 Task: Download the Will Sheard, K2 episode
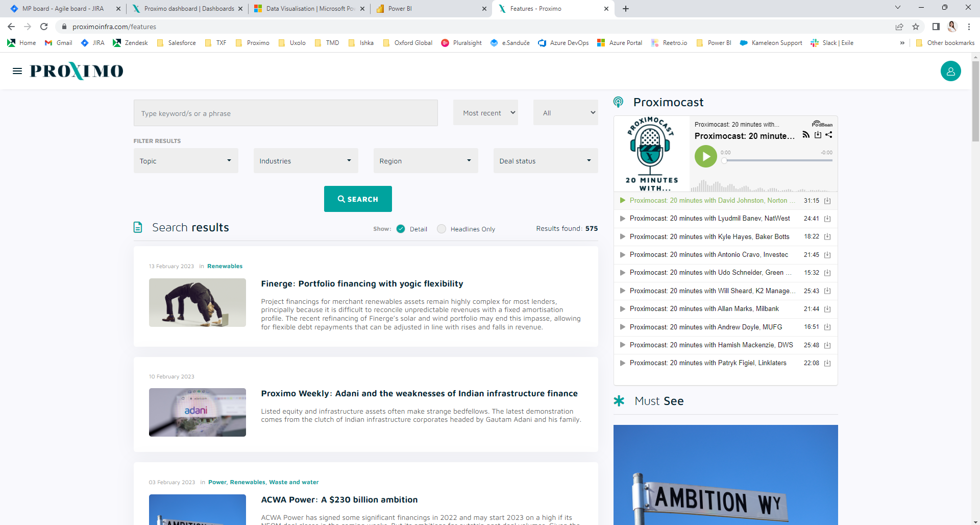click(x=827, y=291)
